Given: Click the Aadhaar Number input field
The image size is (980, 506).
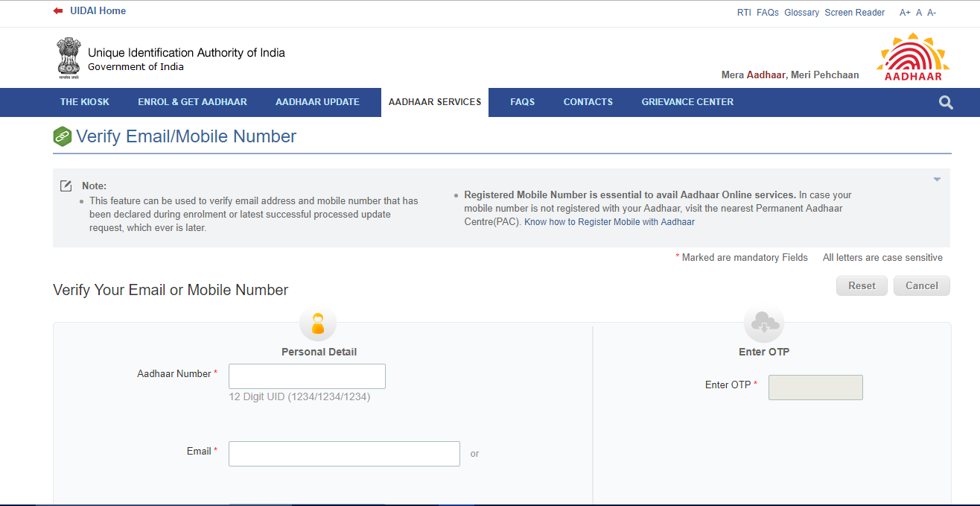Looking at the screenshot, I should pyautogui.click(x=307, y=376).
